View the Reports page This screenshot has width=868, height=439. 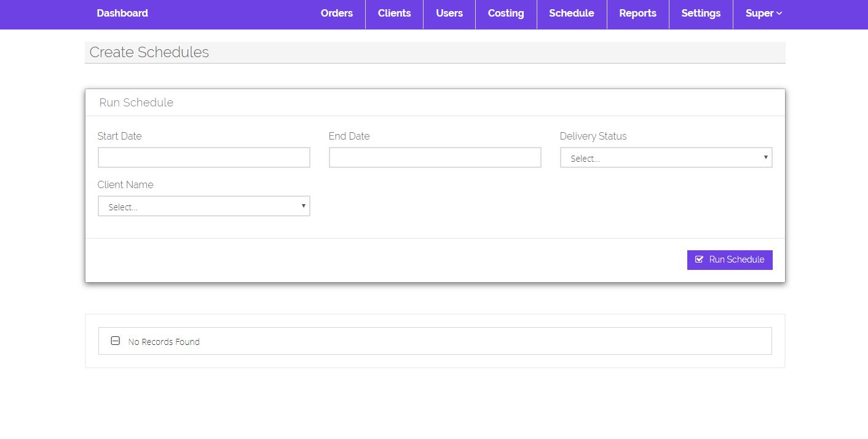pyautogui.click(x=637, y=14)
